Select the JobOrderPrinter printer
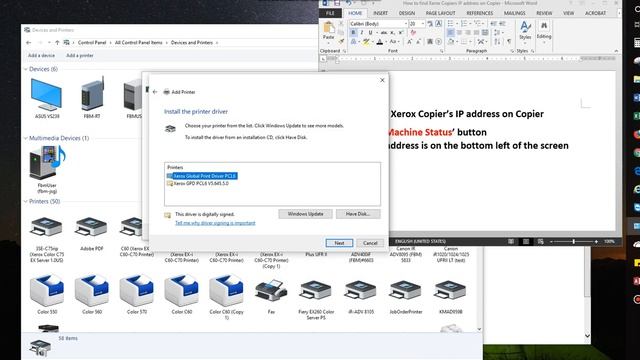640x360 pixels. pyautogui.click(x=406, y=296)
